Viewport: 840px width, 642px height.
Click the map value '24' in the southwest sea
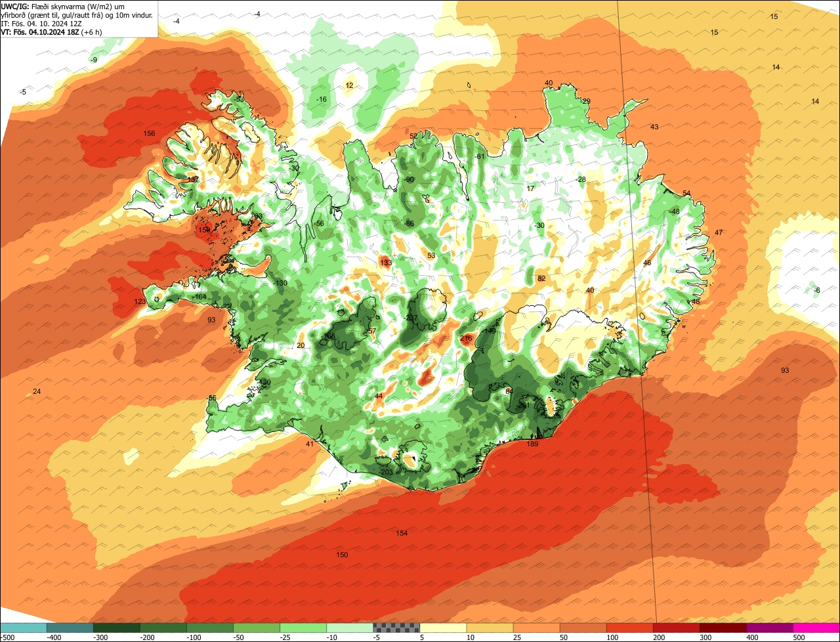[37, 392]
